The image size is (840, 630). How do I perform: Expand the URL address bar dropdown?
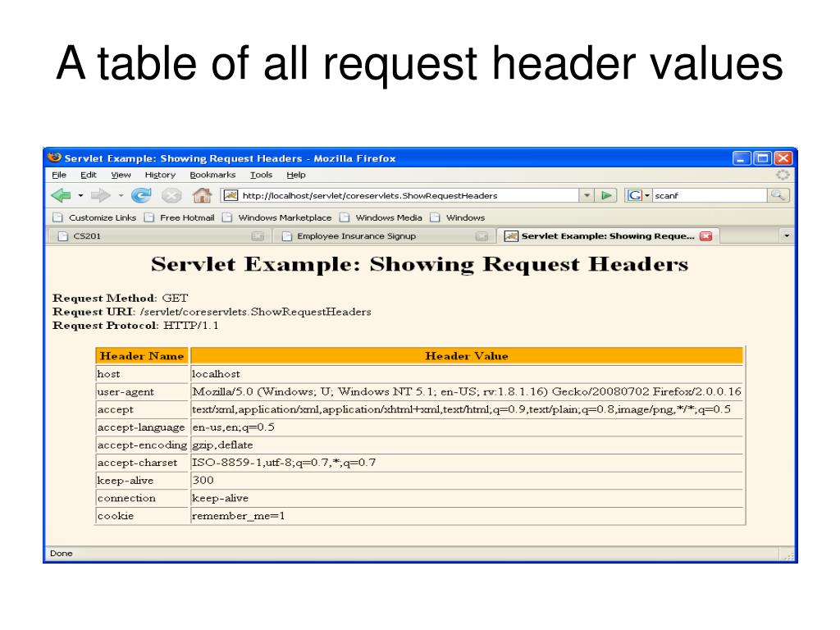[587, 195]
